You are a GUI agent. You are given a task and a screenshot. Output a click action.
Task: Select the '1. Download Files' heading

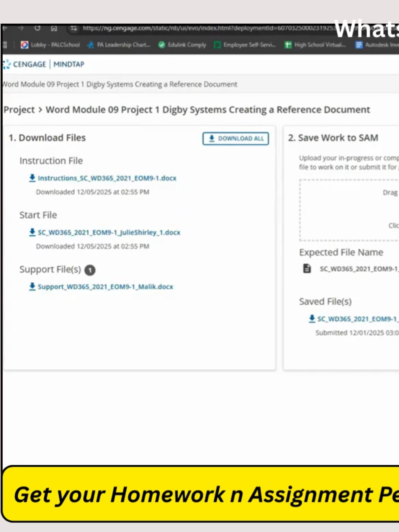tap(47, 138)
